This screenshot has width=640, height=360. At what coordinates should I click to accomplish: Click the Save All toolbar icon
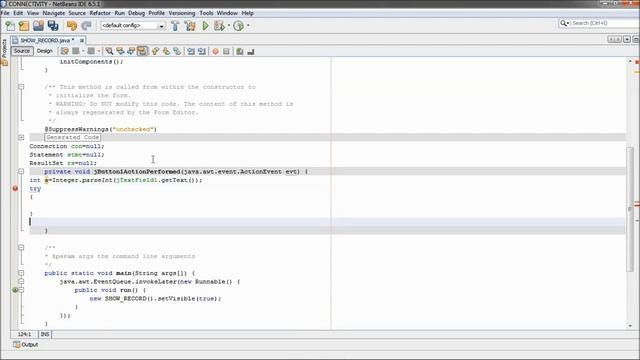point(53,26)
